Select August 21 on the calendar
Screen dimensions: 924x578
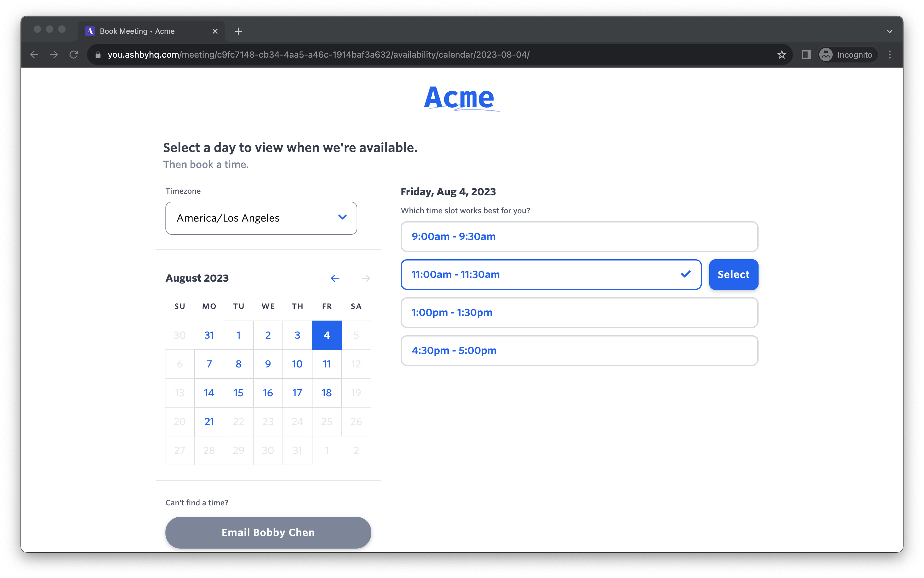click(x=209, y=422)
